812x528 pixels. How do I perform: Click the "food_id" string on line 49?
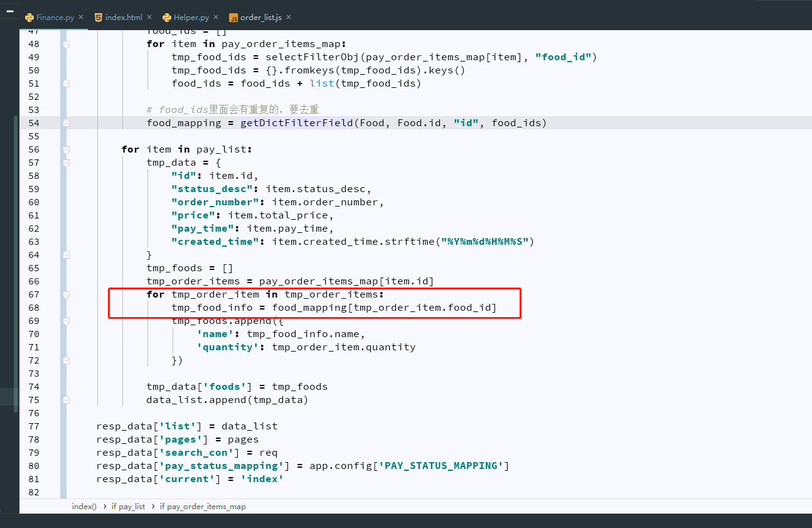[564, 57]
